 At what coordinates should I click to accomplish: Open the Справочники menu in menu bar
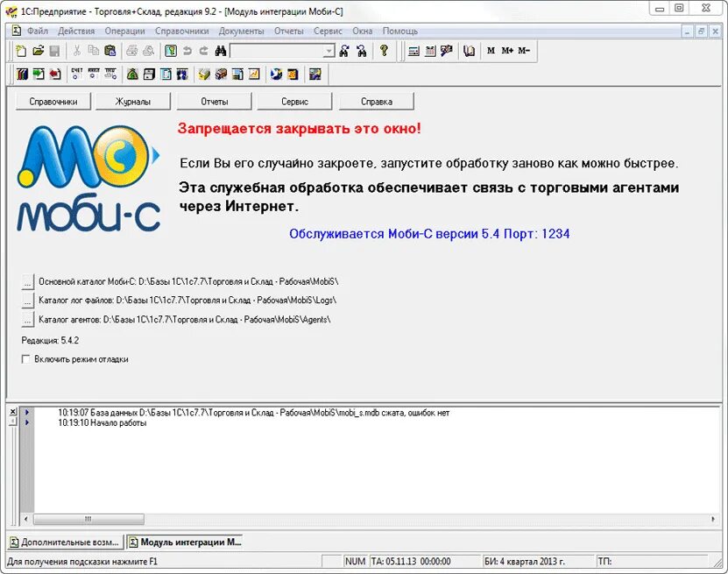(181, 32)
